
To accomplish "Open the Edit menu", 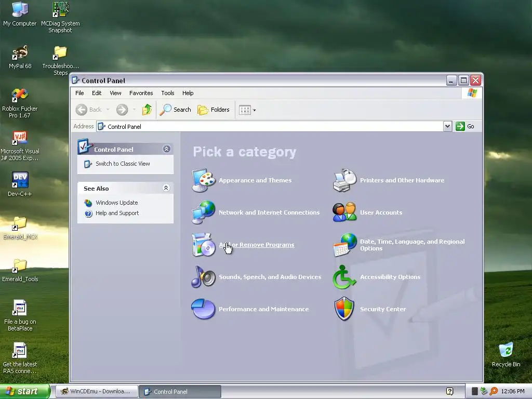I will click(x=97, y=93).
